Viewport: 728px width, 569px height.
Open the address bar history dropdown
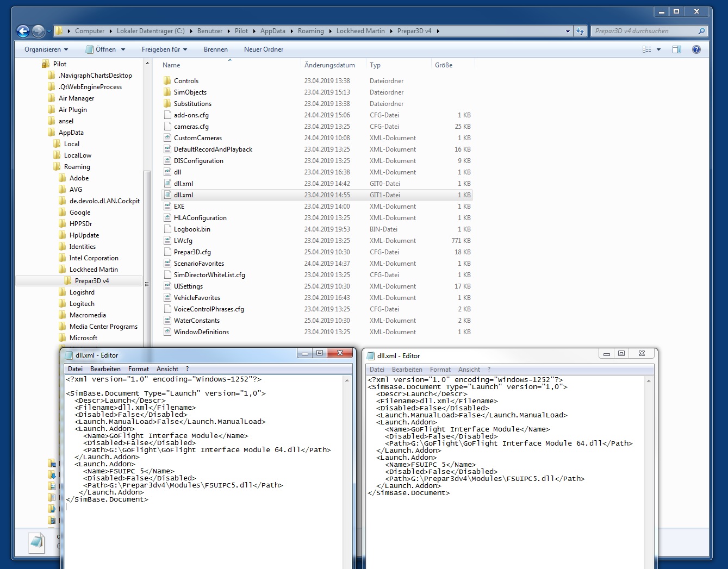568,31
